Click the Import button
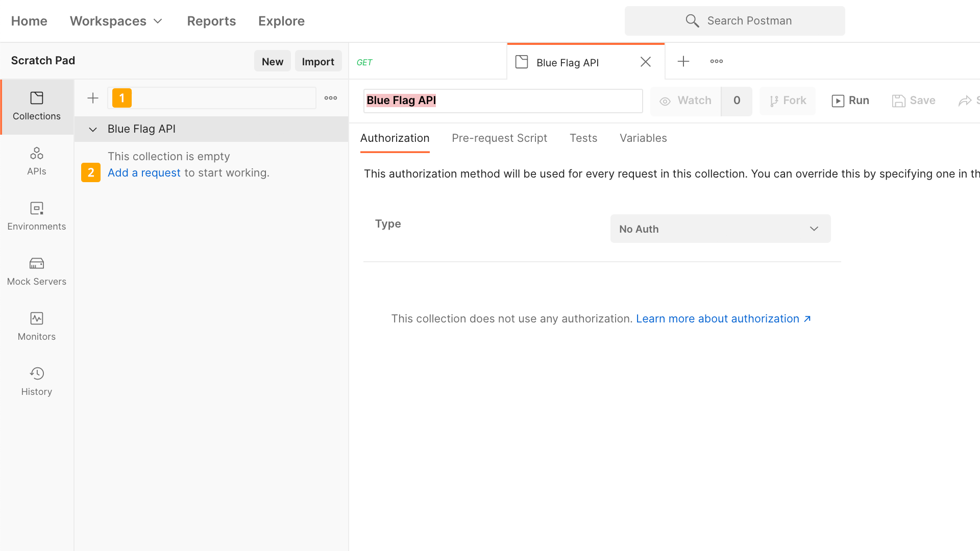Screen dimensions: 980x551 (x=317, y=62)
